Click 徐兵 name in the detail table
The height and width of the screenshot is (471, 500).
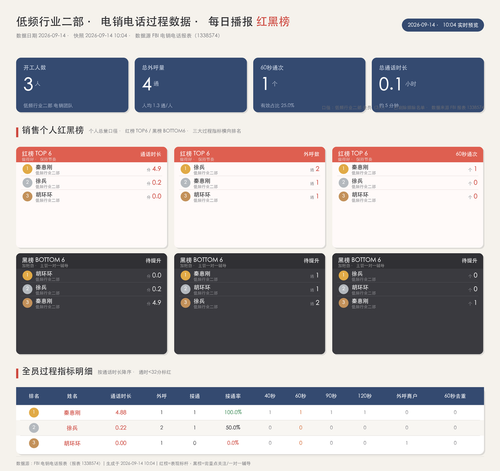tap(72, 428)
